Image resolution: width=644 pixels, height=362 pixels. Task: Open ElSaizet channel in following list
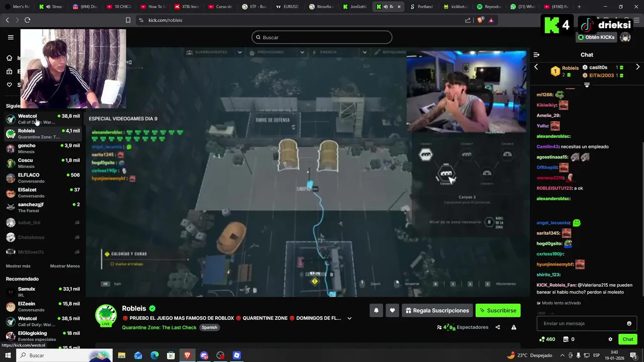43,193
